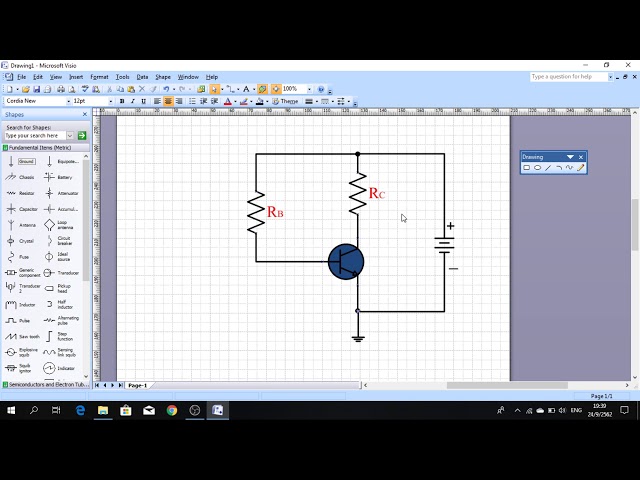Image resolution: width=640 pixels, height=480 pixels.
Task: Click the font color A icon
Action: tap(228, 101)
